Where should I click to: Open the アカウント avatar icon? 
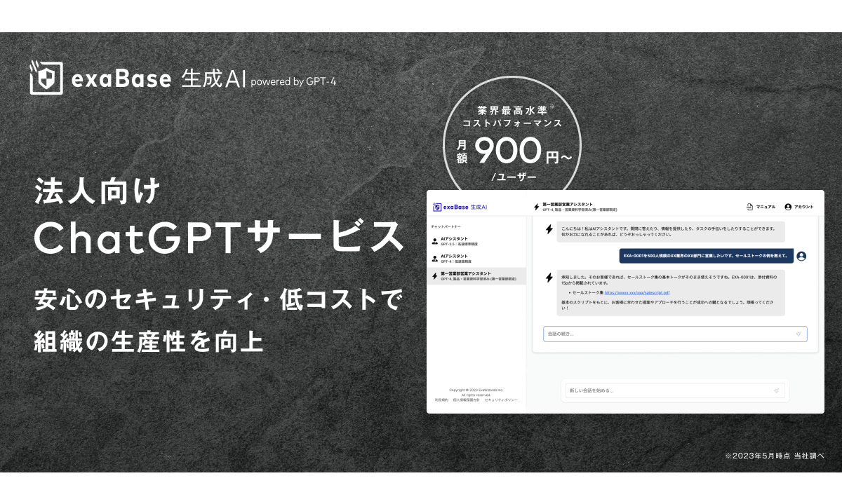pos(788,207)
